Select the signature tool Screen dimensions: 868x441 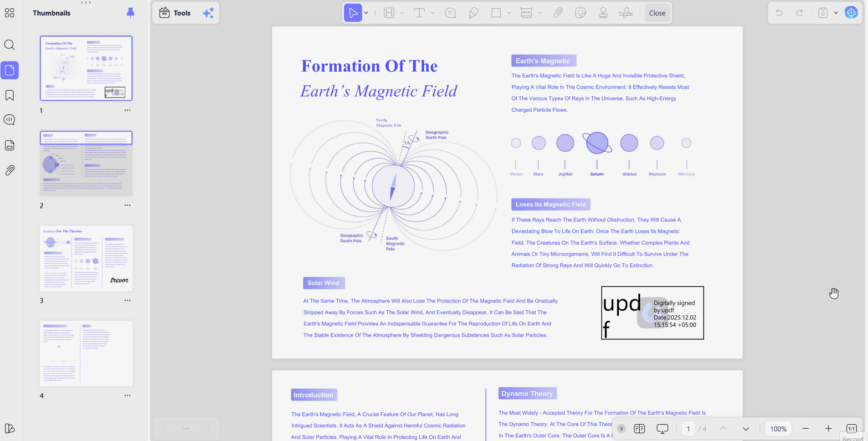(x=626, y=13)
